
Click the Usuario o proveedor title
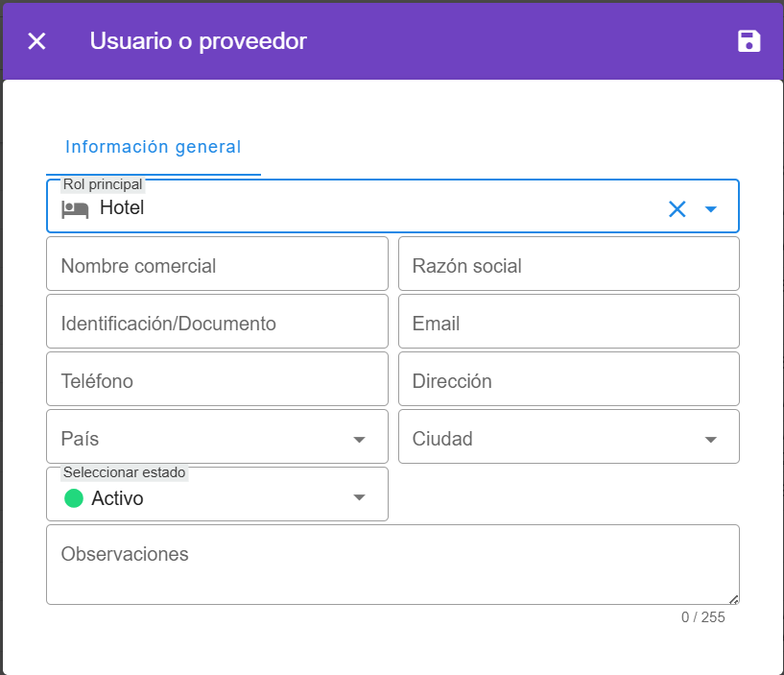click(199, 41)
